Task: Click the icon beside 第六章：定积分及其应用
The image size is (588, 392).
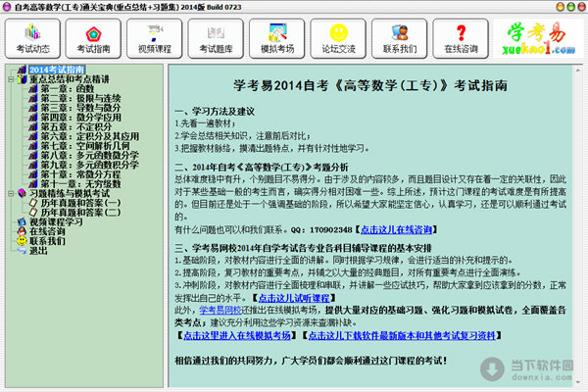Action: [33, 136]
